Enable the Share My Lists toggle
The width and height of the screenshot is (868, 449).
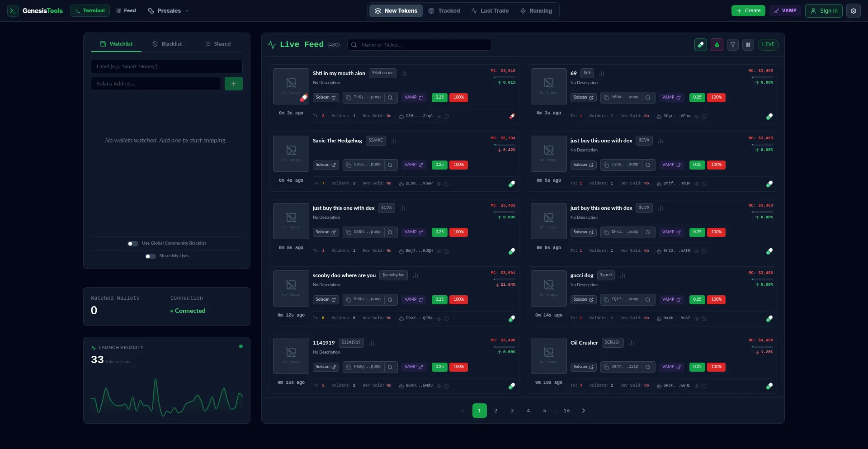pos(151,256)
